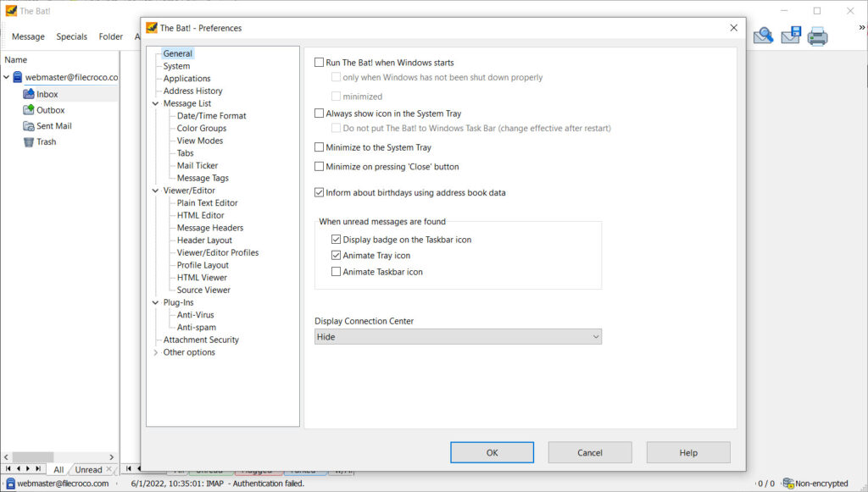Collapse the webmaster account folder tree
Image resolution: width=868 pixels, height=492 pixels.
pos(6,77)
